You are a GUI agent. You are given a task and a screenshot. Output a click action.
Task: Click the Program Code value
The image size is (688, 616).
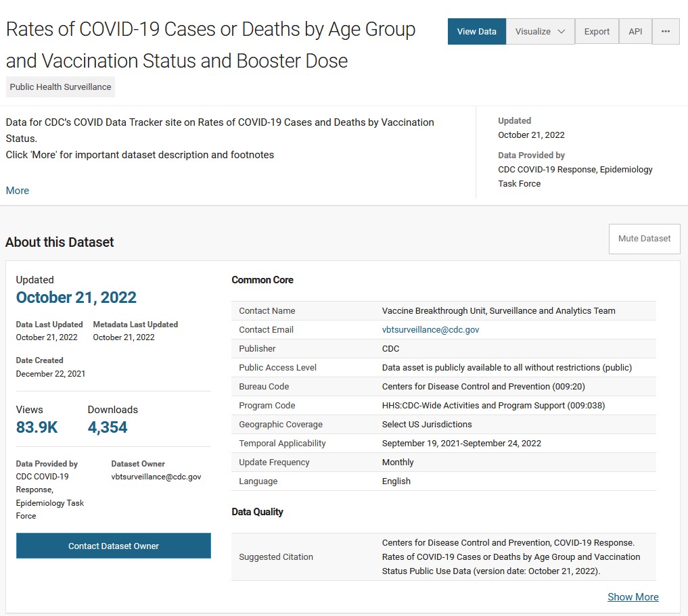pyautogui.click(x=493, y=405)
